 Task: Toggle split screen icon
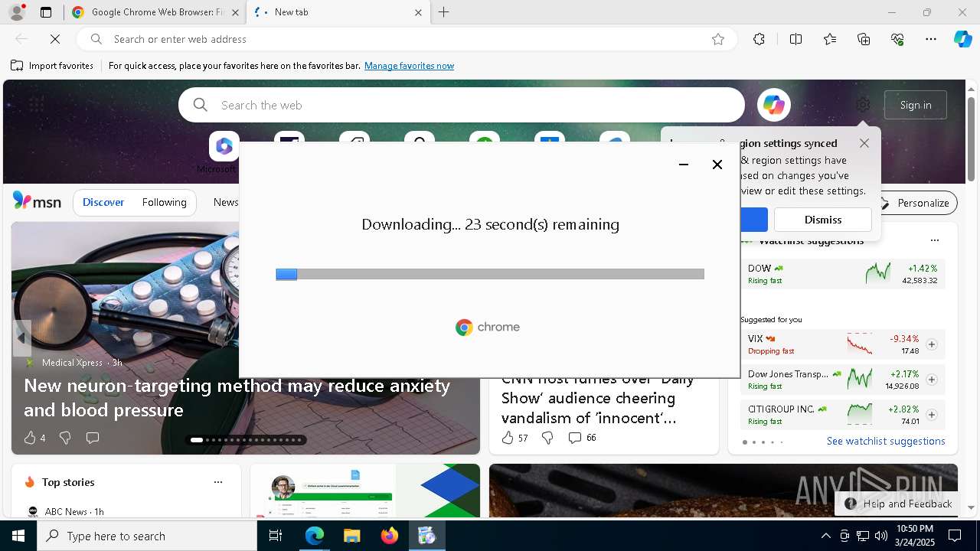[795, 39]
